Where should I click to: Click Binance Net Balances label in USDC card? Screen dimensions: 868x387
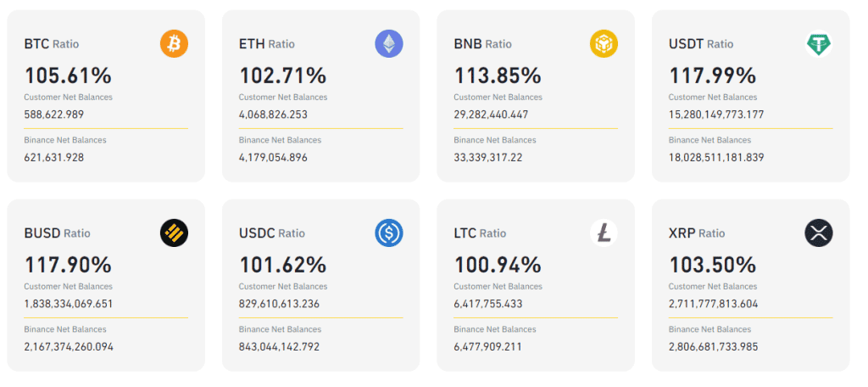coord(280,330)
